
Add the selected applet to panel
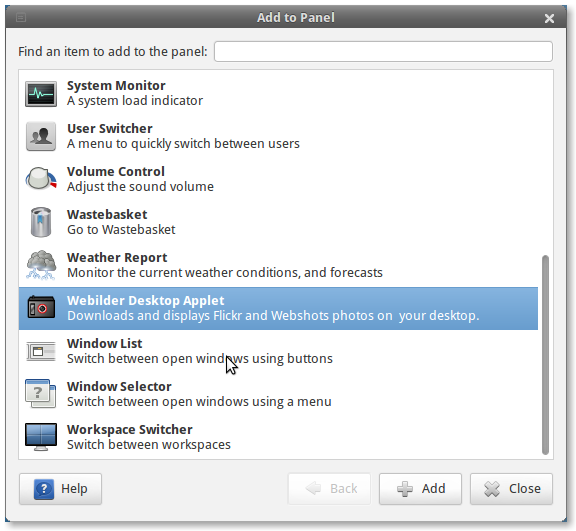(420, 489)
